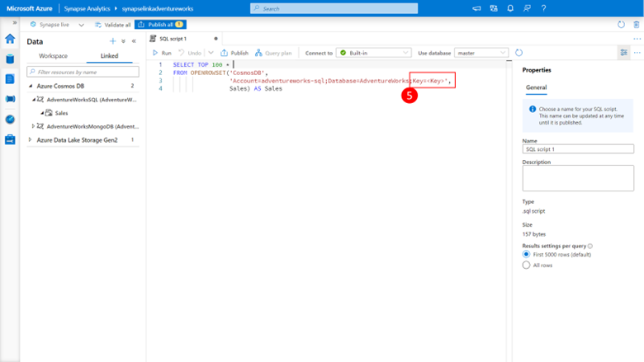Refresh the database list
Viewport: 644px width, 362px height.
coord(519,53)
